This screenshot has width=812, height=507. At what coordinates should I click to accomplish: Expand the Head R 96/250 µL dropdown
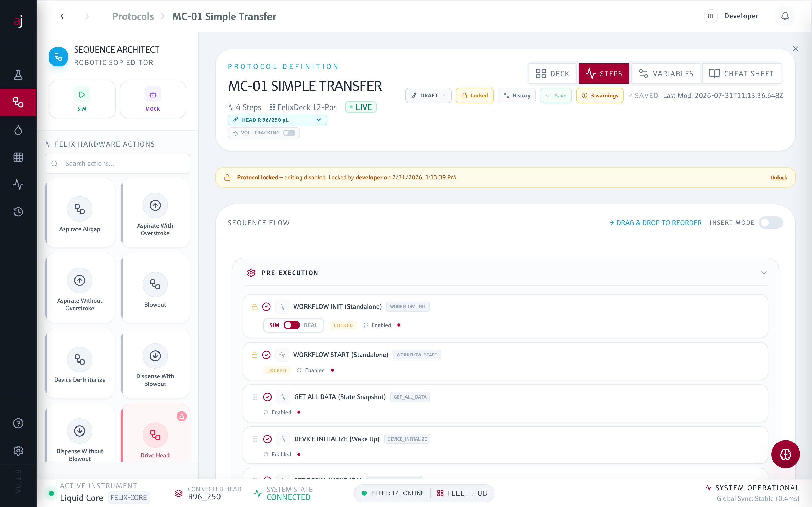(x=278, y=120)
